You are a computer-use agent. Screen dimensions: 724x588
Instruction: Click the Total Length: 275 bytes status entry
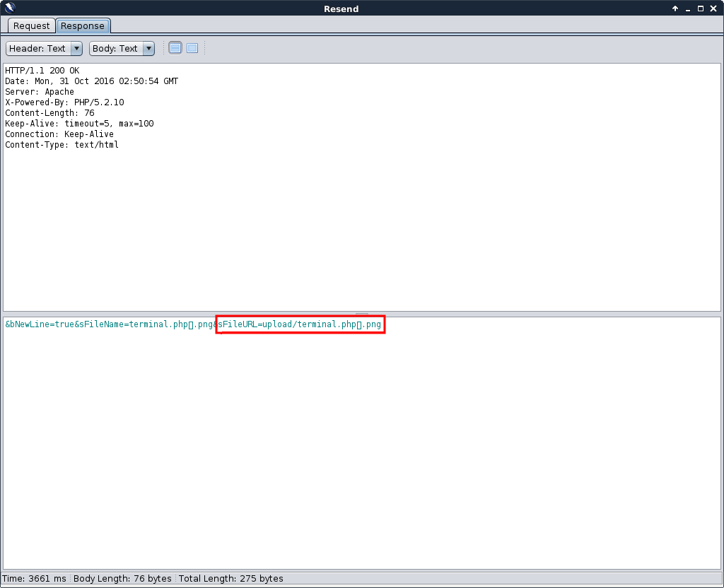pyautogui.click(x=231, y=579)
